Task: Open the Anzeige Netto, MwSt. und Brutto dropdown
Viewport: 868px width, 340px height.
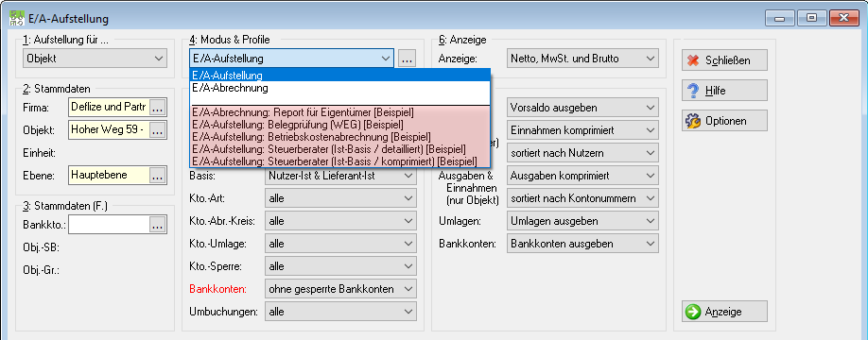Action: (x=582, y=58)
